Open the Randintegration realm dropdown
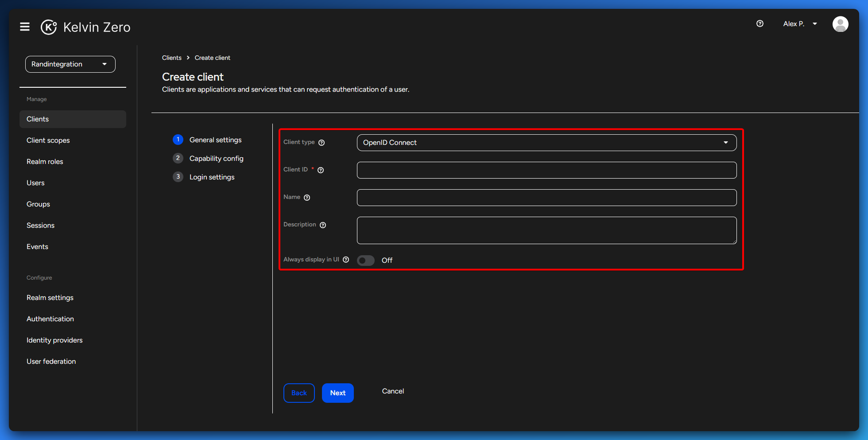 point(70,64)
